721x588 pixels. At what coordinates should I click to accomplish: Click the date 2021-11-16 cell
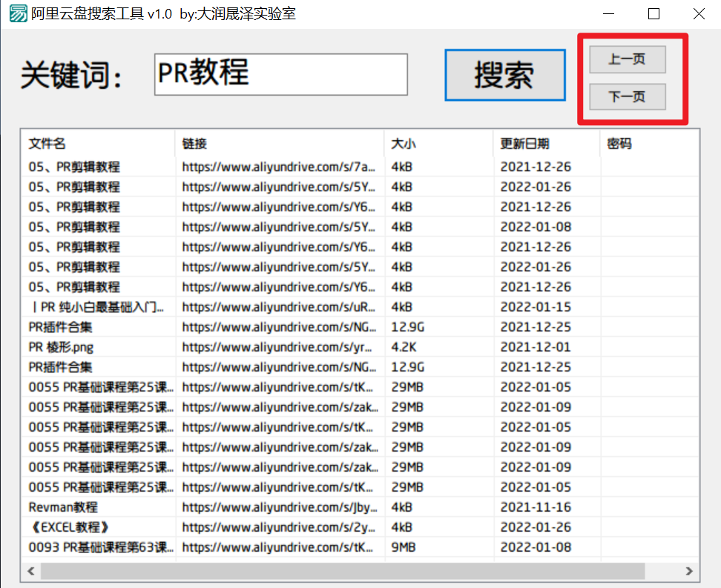(x=536, y=507)
